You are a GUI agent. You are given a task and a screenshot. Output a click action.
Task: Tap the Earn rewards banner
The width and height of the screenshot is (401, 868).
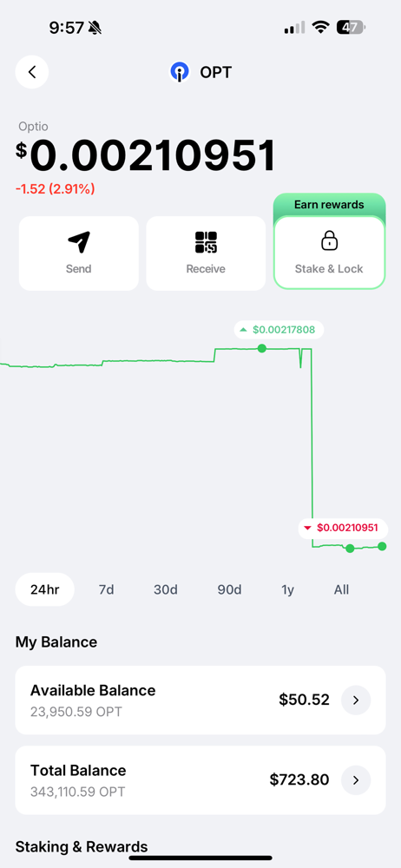point(329,205)
